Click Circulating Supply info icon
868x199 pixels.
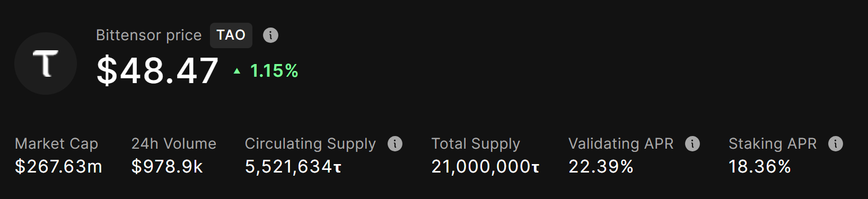(x=395, y=143)
